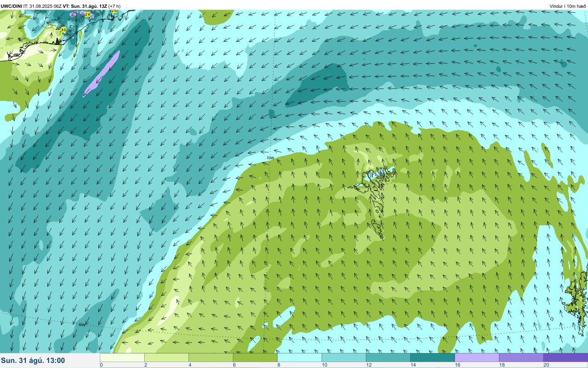Click the '10W' longitude label
Screen dimensions: 588x368
click(271, 158)
